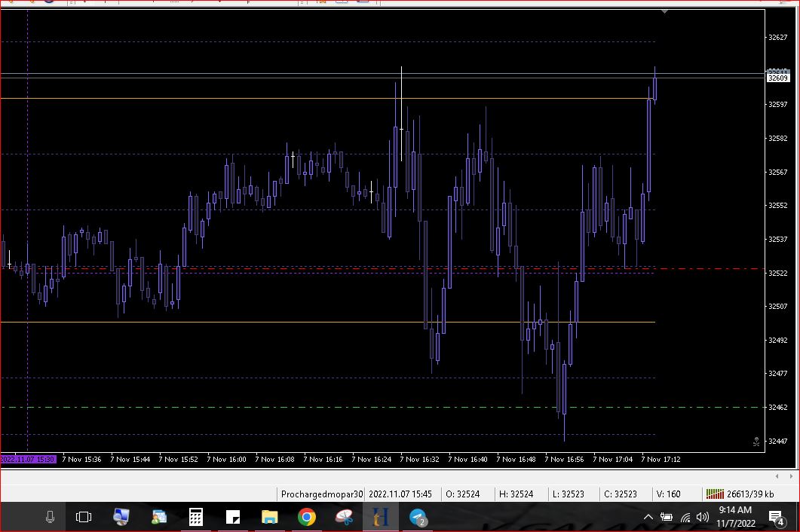Open Task View on the taskbar
Viewport: 800px width, 532px height.
pos(84,517)
